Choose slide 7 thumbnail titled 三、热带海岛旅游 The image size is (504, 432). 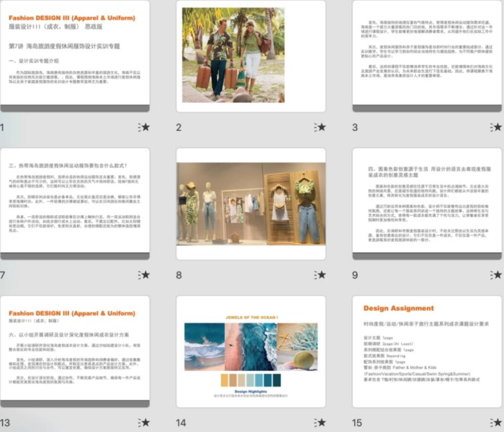click(75, 203)
